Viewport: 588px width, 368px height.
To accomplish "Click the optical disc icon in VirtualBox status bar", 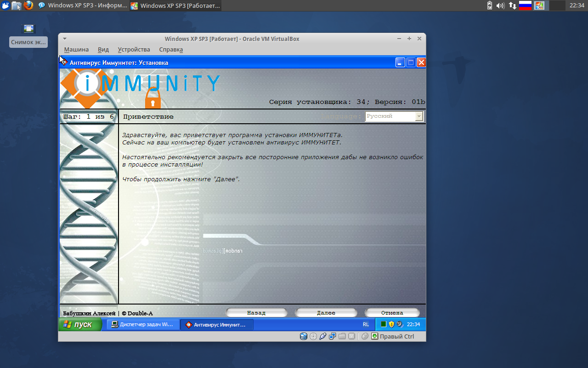I will pos(313,336).
